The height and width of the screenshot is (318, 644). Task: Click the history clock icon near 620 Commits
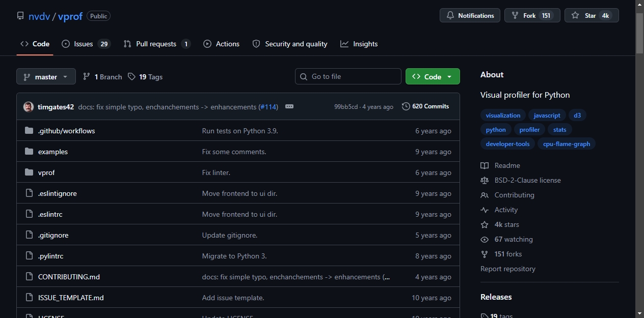click(x=406, y=106)
